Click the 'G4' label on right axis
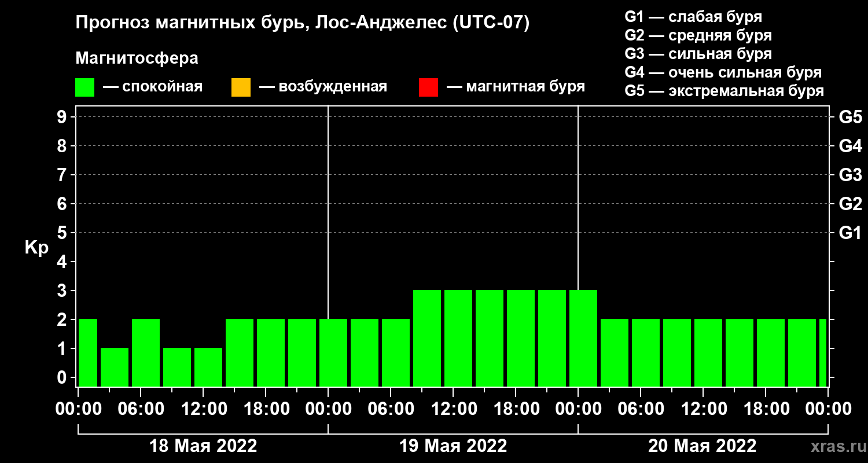Image resolution: width=868 pixels, height=463 pixels. 851,146
